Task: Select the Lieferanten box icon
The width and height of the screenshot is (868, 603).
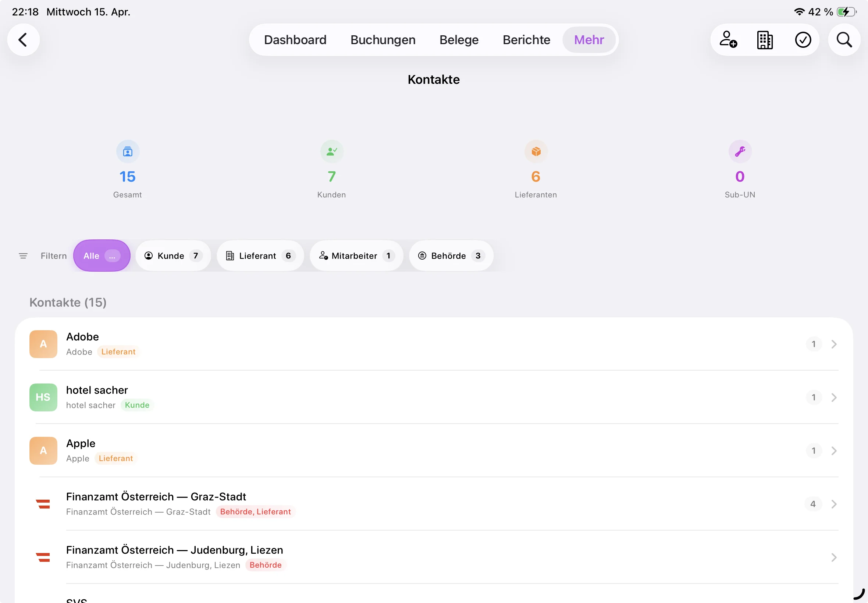Action: click(x=536, y=152)
